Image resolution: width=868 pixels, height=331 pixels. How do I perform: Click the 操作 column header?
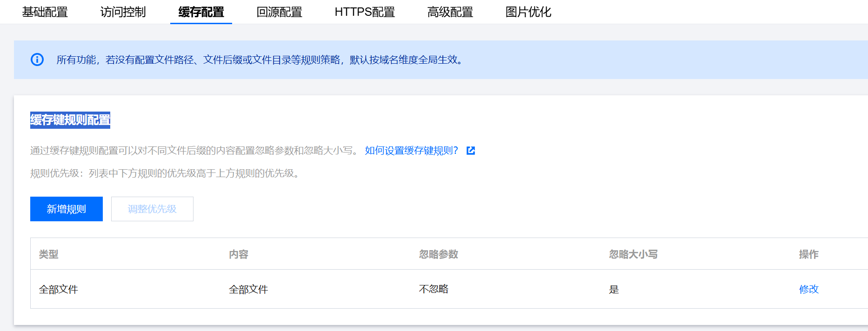(809, 254)
